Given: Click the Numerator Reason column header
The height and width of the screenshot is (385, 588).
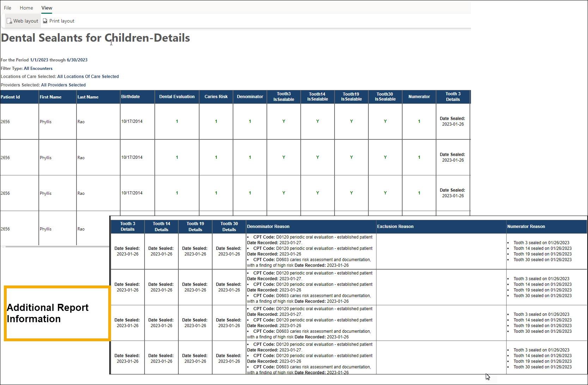Looking at the screenshot, I should [547, 227].
